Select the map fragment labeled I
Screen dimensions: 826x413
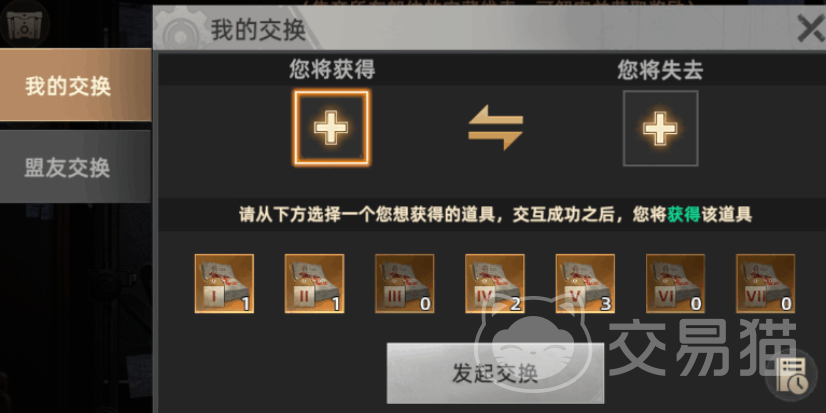[224, 283]
